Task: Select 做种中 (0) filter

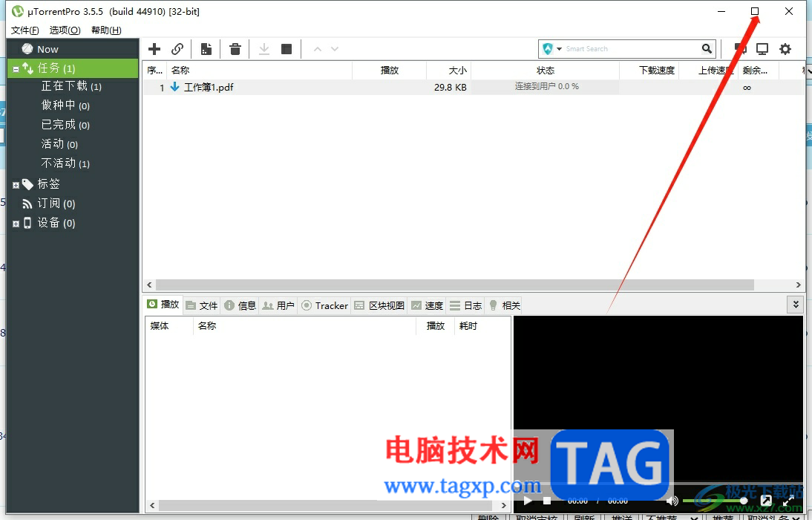Action: tap(66, 105)
